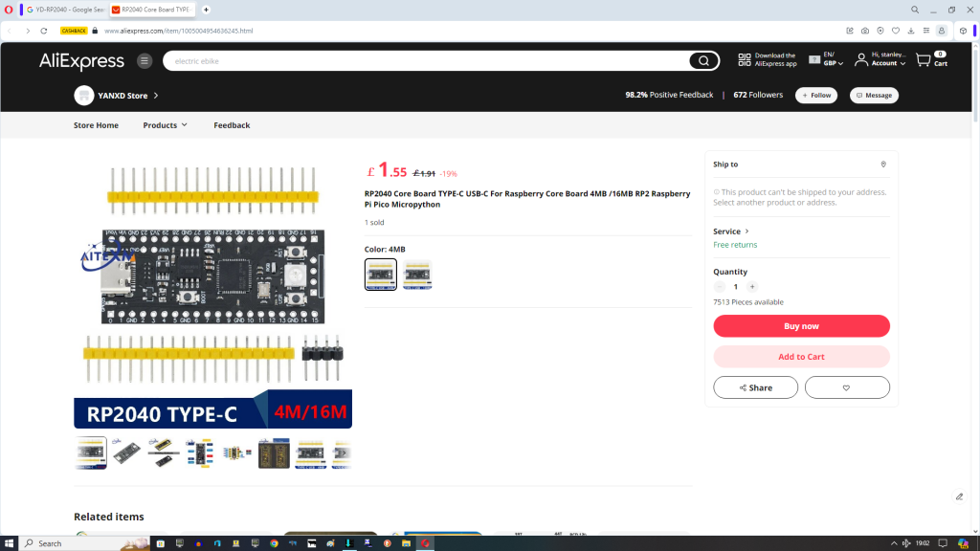This screenshot has width=980, height=551.
Task: Click the search magnifier button in AliExpress search bar
Action: [x=703, y=61]
